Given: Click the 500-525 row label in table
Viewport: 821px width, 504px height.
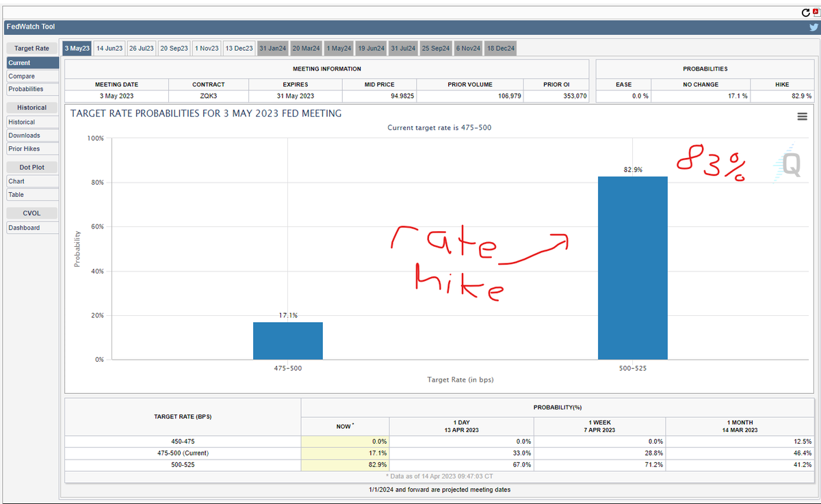Looking at the screenshot, I should (x=183, y=464).
